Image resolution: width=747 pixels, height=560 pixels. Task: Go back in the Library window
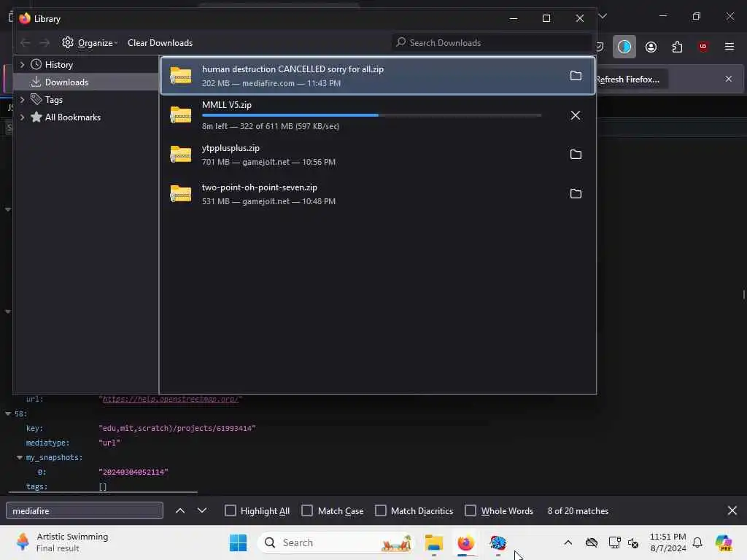[x=26, y=43]
